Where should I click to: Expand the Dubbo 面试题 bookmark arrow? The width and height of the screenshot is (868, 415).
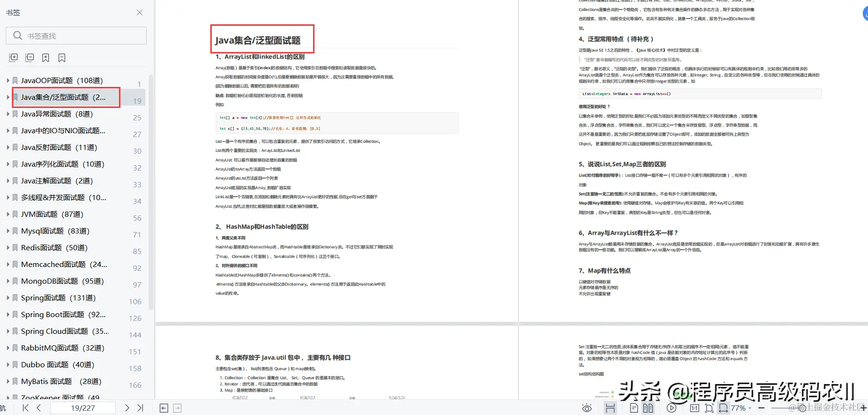8,364
